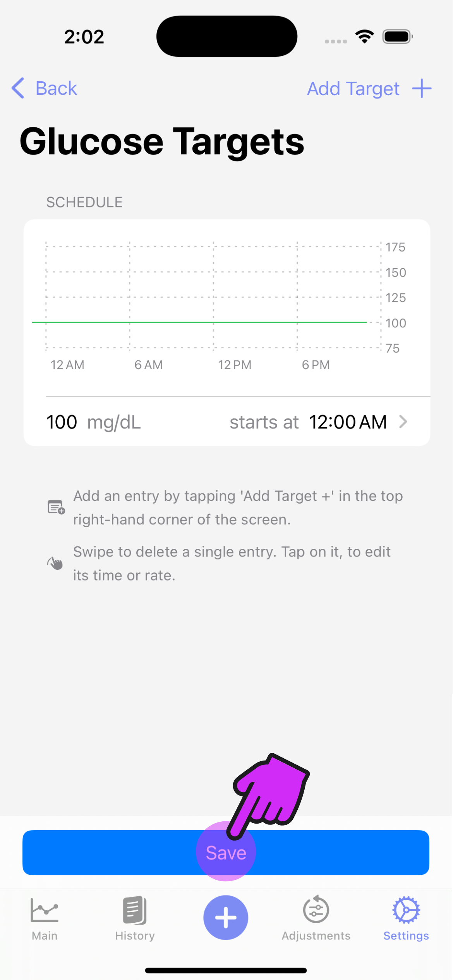The height and width of the screenshot is (980, 453).
Task: Tap the Wi-Fi status icon
Action: pos(364,37)
